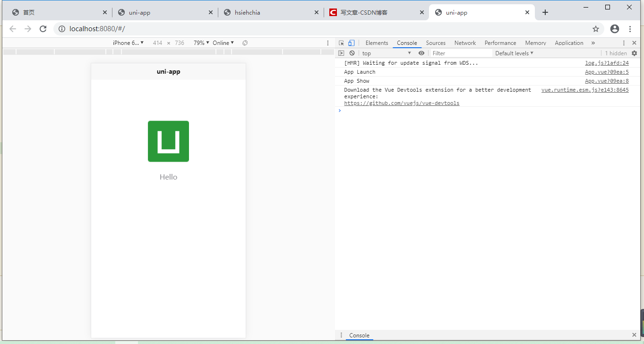Reload the localhost page
This screenshot has width=644, height=344.
click(x=43, y=29)
